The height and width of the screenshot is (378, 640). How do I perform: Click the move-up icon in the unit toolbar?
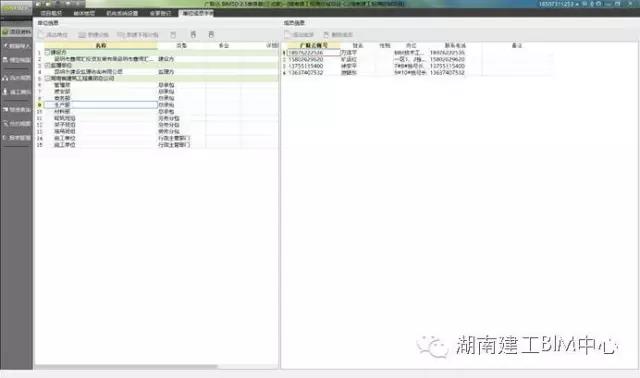tap(193, 35)
